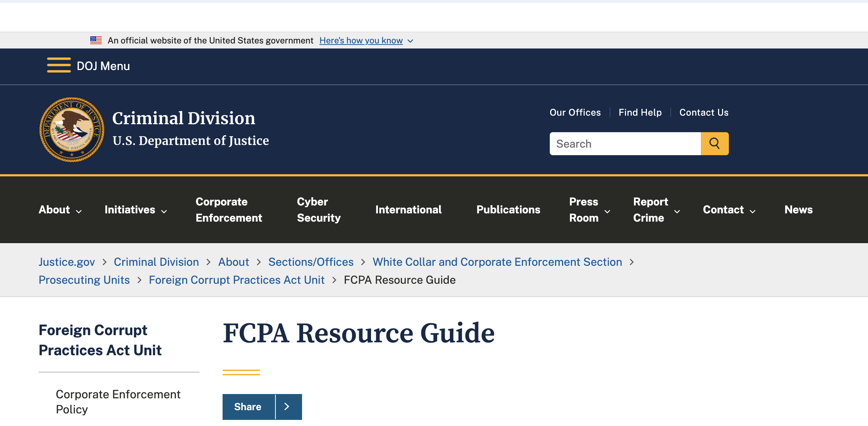Click the 'FCPA Resource Guide' breadcrumb text
This screenshot has height=426, width=868.
(399, 280)
